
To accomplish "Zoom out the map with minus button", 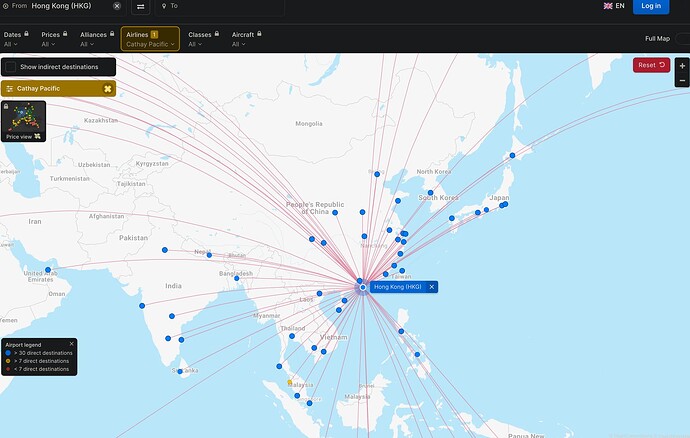I will click(682, 80).
